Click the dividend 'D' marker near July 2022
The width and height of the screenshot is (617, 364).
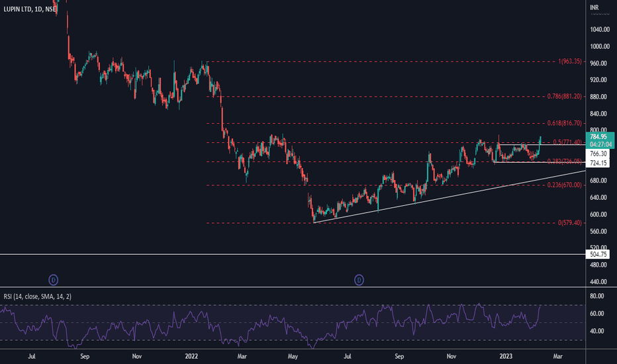[x=359, y=280]
